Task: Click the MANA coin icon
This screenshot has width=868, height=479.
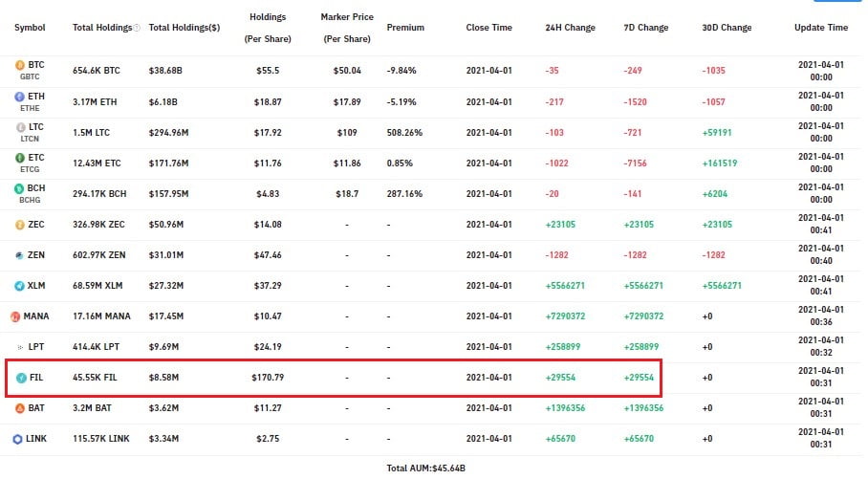Action: click(15, 316)
